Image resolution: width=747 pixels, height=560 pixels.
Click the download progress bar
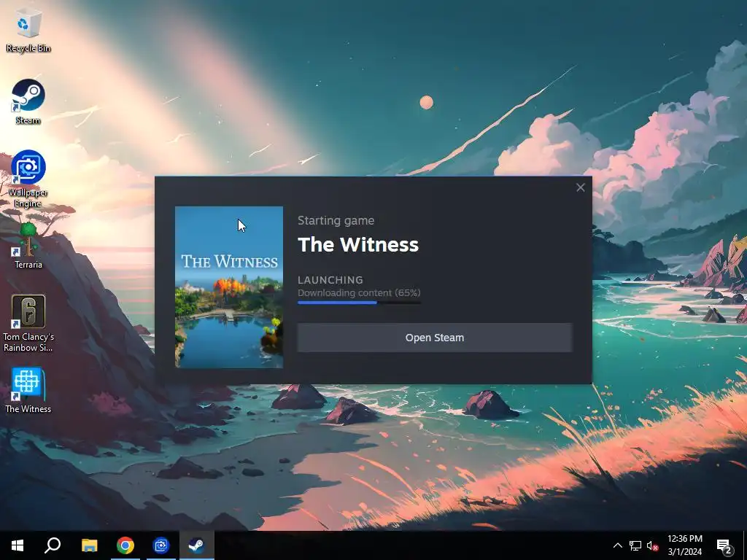coord(359,303)
